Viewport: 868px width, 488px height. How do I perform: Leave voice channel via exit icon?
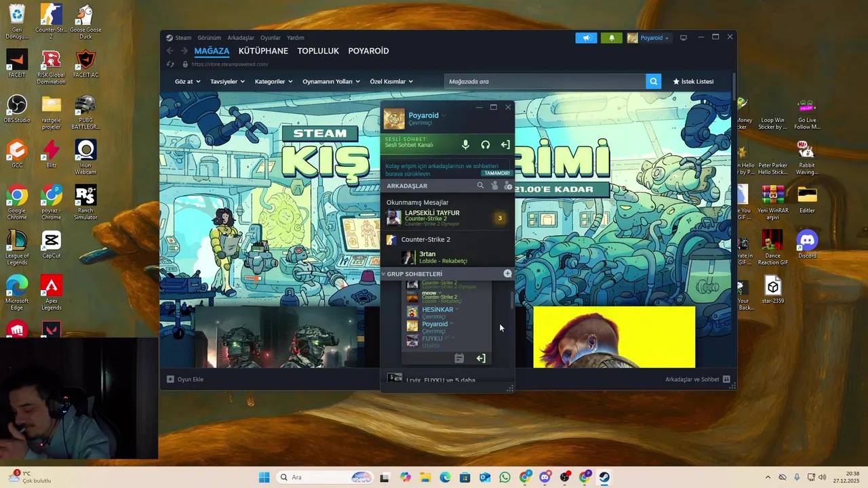[505, 144]
